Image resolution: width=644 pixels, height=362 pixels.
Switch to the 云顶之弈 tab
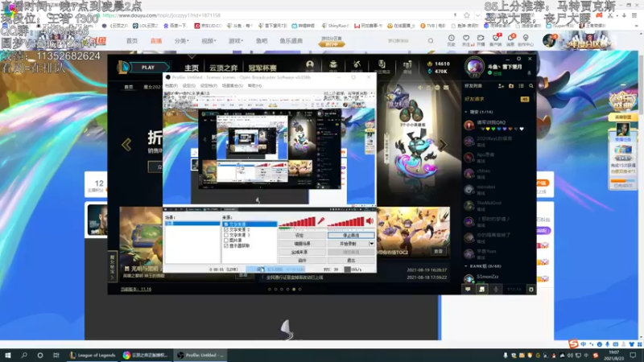(223, 68)
